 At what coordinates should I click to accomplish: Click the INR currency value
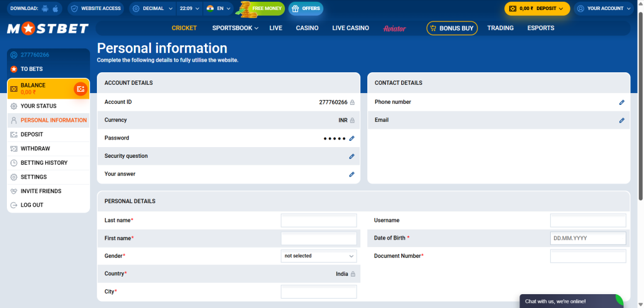pyautogui.click(x=343, y=120)
